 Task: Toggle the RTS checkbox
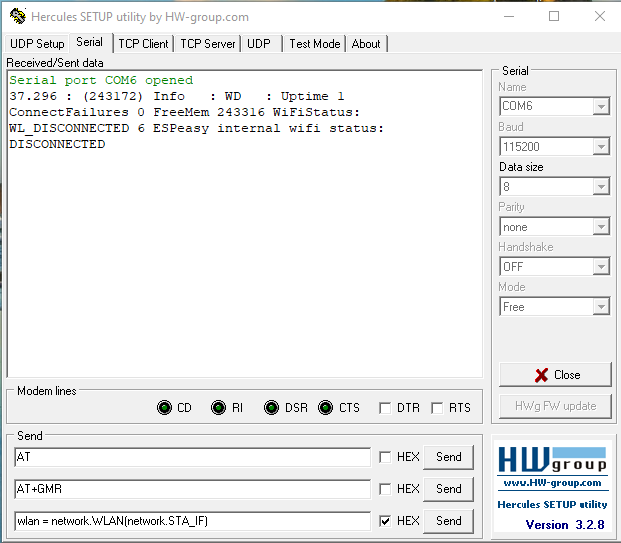pos(437,408)
